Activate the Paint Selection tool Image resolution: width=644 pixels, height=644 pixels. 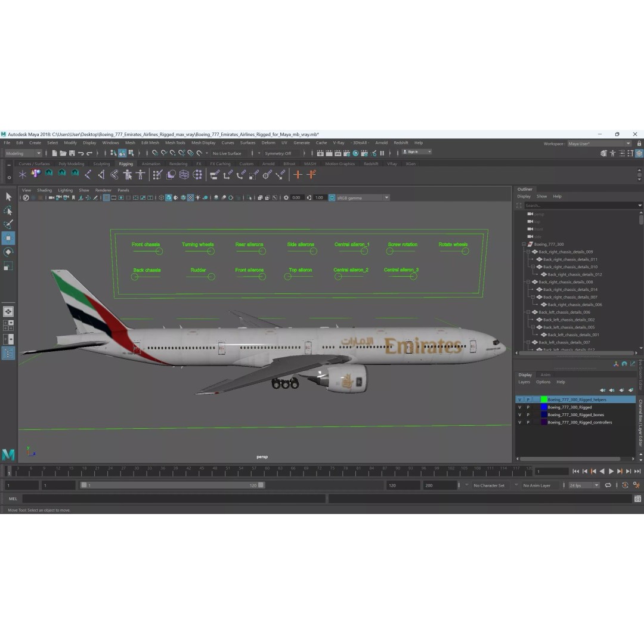[x=8, y=224]
